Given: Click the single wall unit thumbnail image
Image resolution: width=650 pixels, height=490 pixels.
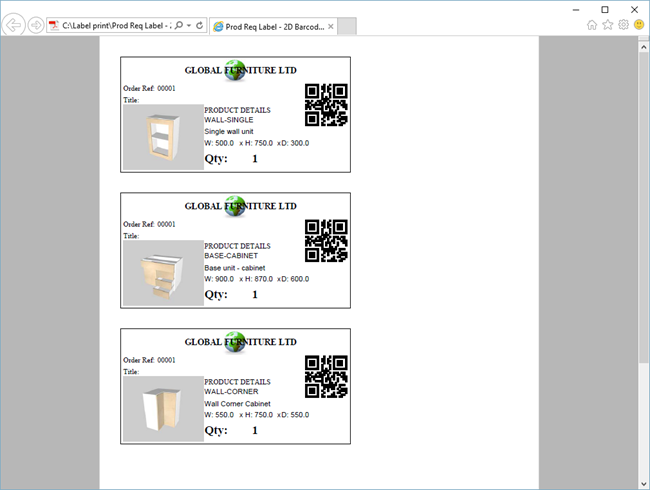Looking at the screenshot, I should click(163, 137).
